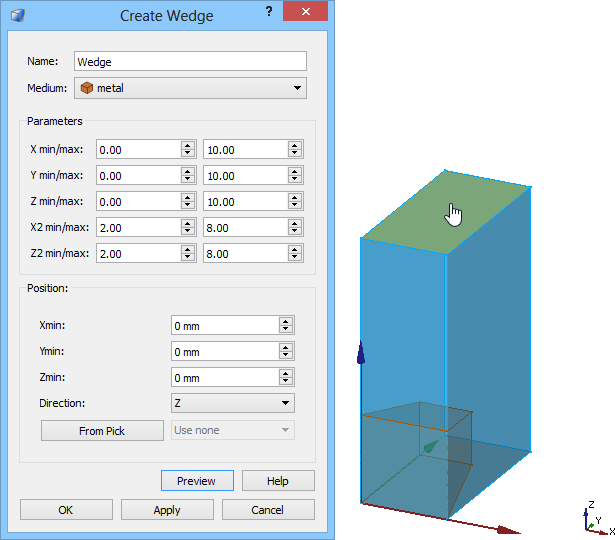Click the Xmin position field
The height and width of the screenshot is (540, 615).
click(x=225, y=325)
